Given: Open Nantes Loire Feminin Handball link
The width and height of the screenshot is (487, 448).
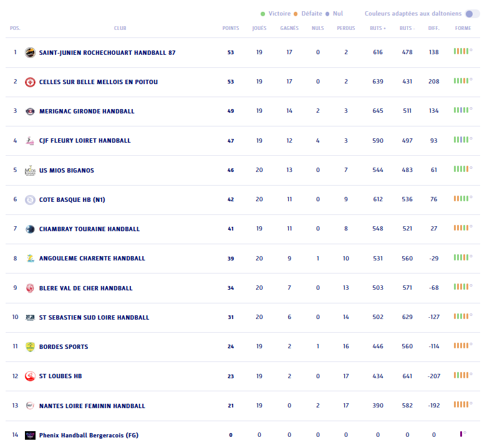Looking at the screenshot, I should [92, 406].
